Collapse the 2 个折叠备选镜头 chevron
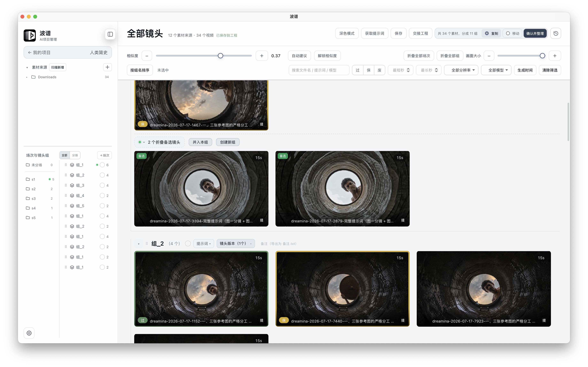 pyautogui.click(x=144, y=142)
